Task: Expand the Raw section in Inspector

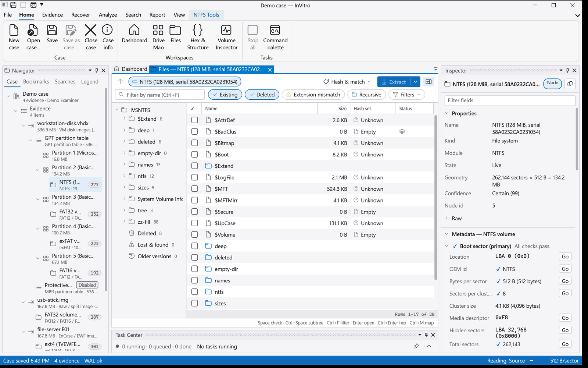Action: (447, 218)
